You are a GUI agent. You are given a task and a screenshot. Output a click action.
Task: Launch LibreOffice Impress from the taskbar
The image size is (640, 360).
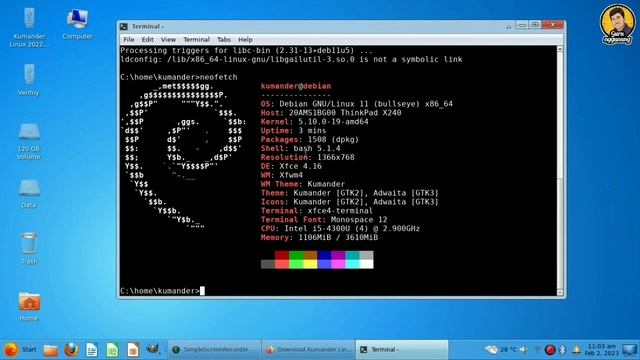pos(133,350)
